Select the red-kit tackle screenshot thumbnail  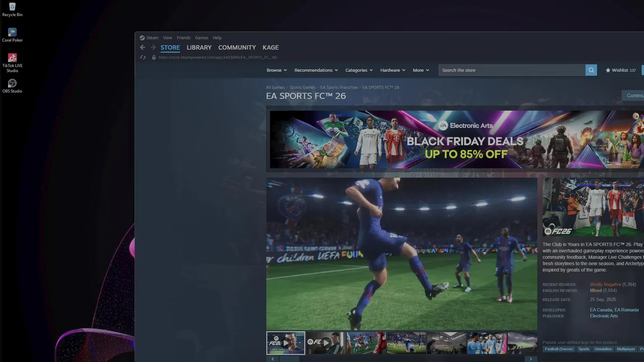pos(366,343)
